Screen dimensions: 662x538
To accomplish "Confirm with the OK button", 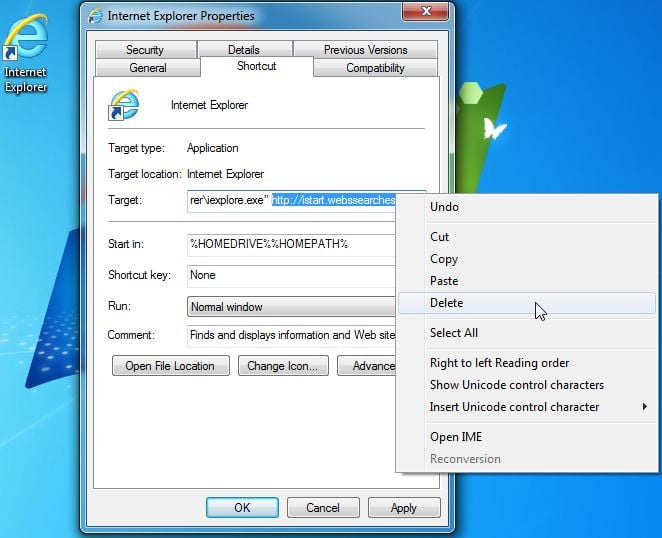I will pos(242,507).
